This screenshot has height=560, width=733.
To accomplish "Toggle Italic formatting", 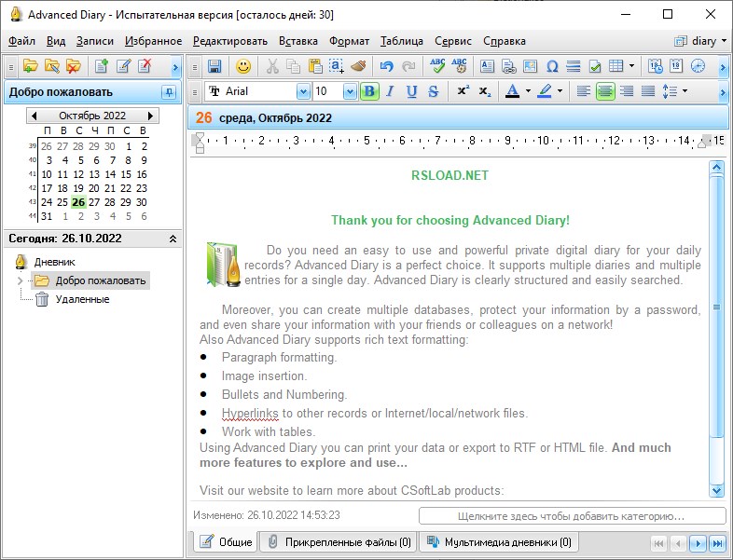I will [390, 91].
